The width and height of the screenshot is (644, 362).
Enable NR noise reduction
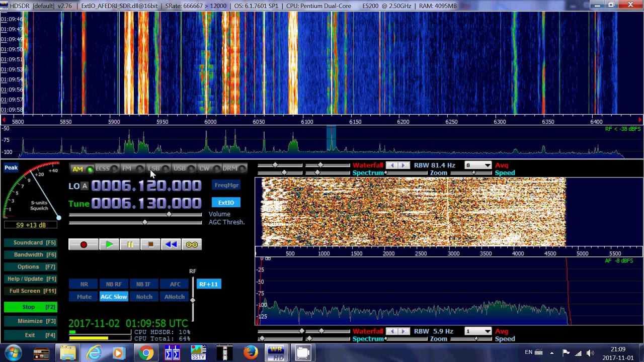84,285
